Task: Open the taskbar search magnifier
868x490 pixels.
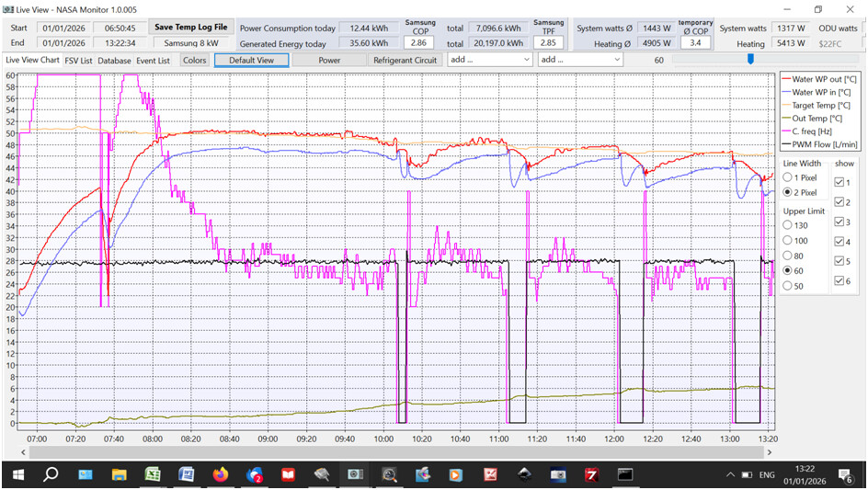Action: [x=51, y=474]
